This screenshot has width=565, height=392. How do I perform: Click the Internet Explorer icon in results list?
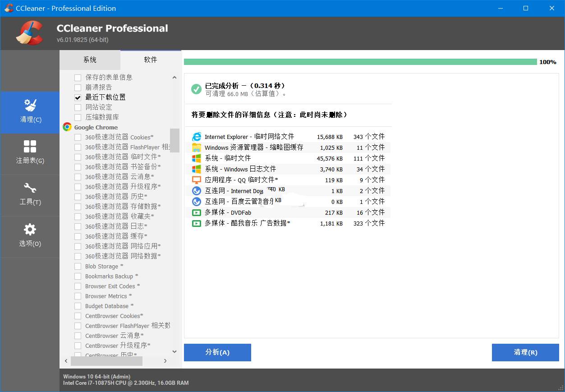click(x=196, y=136)
